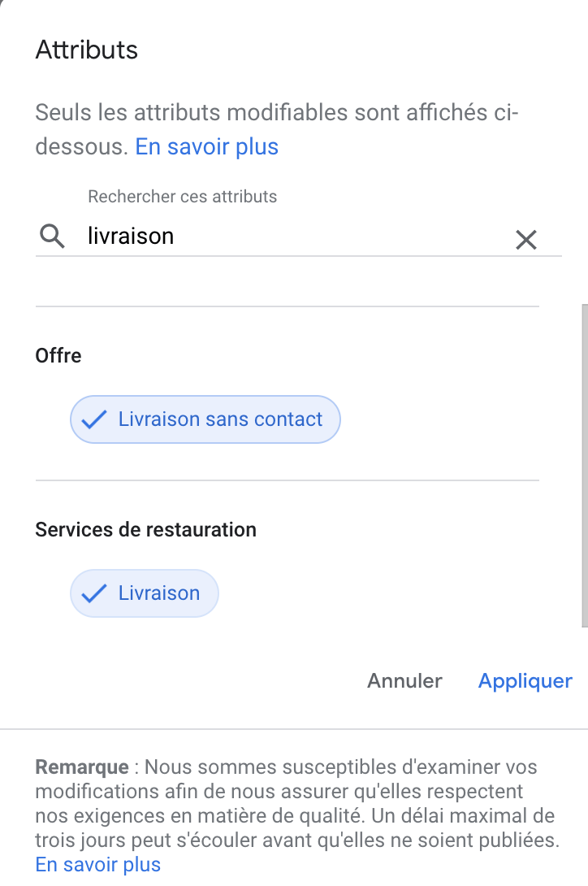The width and height of the screenshot is (588, 886).
Task: Click the bold Remarque word in the note
Action: [x=82, y=767]
